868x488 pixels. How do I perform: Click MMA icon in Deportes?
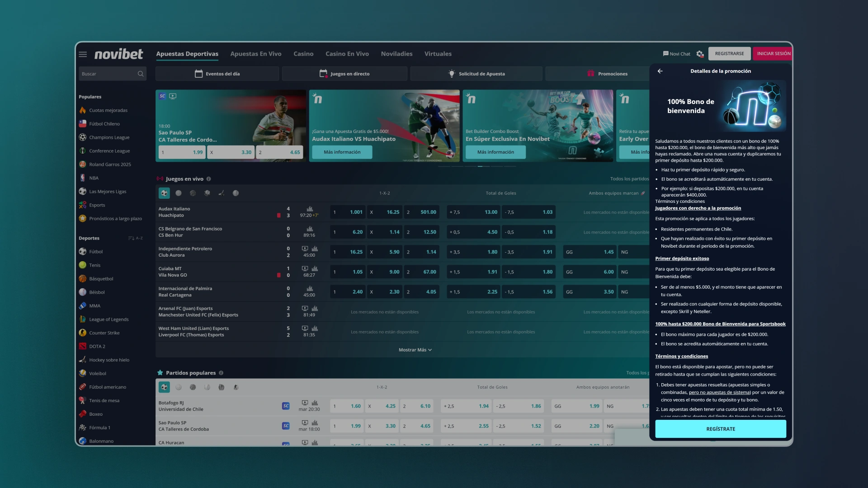pyautogui.click(x=82, y=306)
